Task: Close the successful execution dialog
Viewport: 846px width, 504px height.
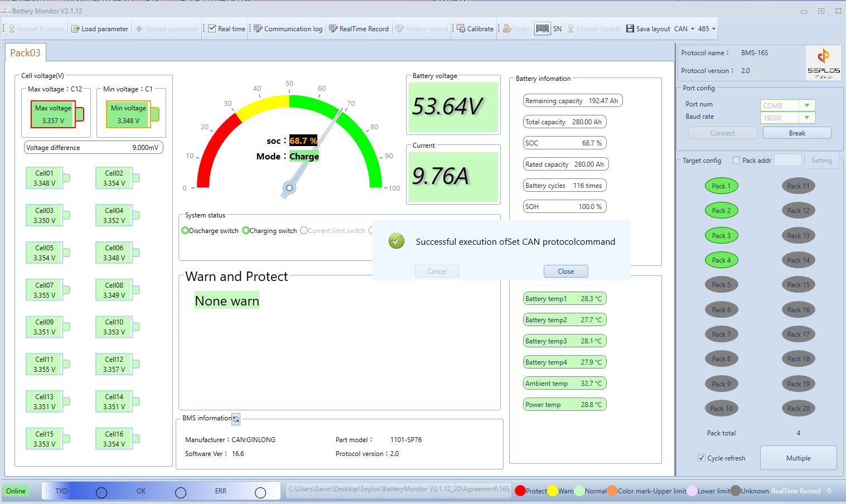Action: click(x=565, y=272)
